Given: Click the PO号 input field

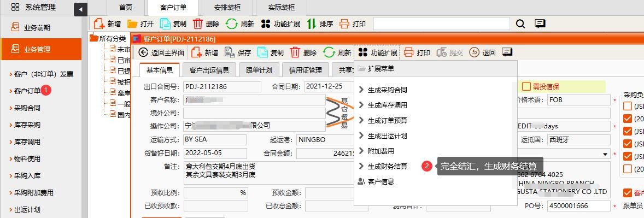Looking at the screenshot, I should pos(579,206).
